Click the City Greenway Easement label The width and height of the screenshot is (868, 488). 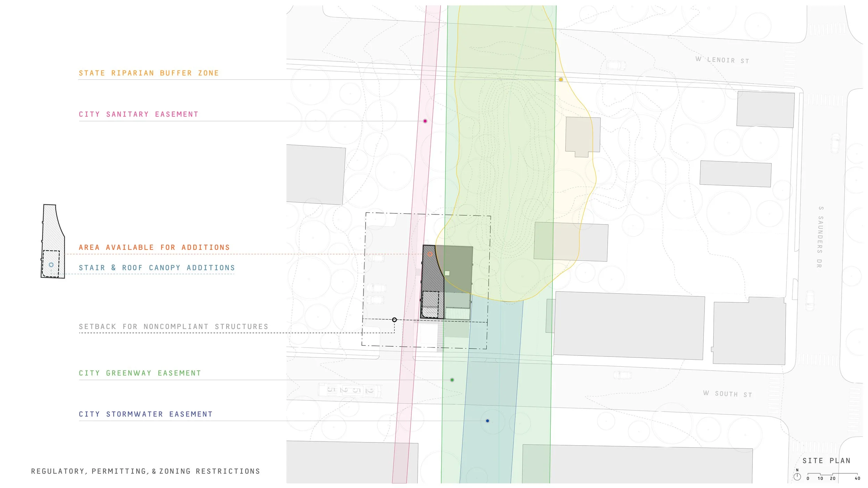140,373
